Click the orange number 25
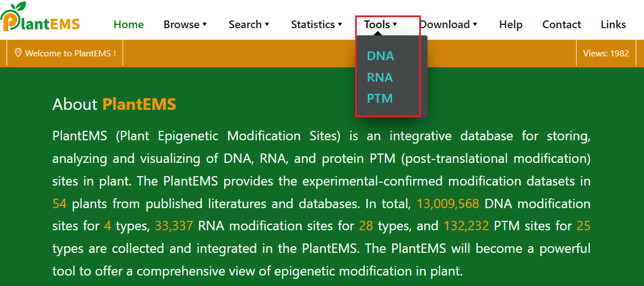Viewport: 644px width, 286px height. coord(584,226)
